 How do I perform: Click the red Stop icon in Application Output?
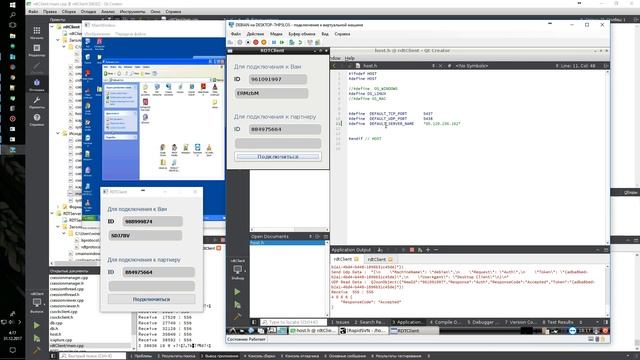pyautogui.click(x=412, y=250)
